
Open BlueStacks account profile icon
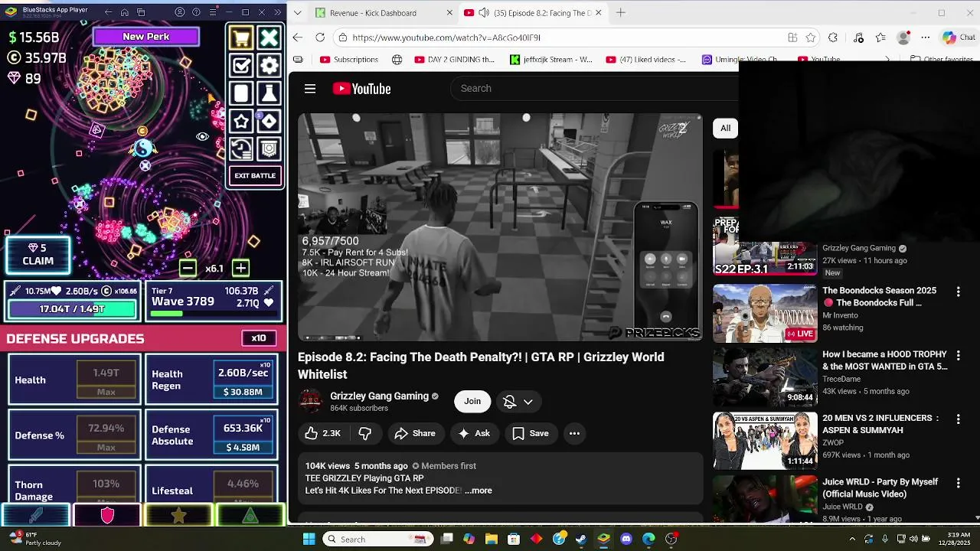180,12
